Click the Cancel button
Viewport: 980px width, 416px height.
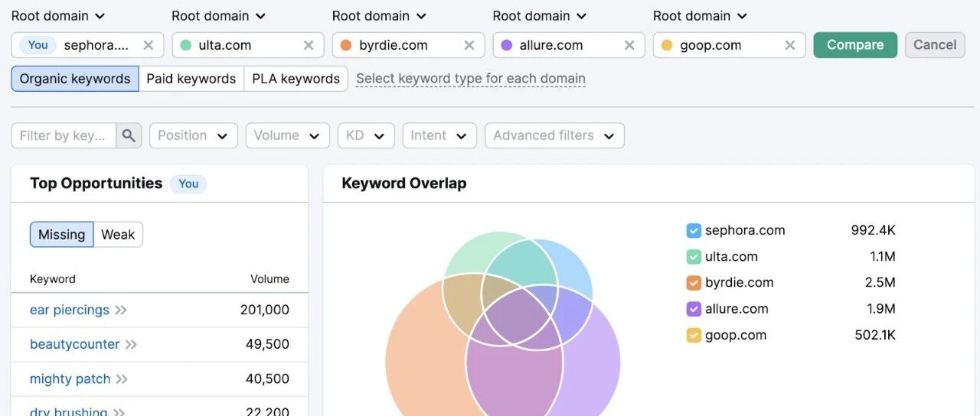(x=935, y=45)
